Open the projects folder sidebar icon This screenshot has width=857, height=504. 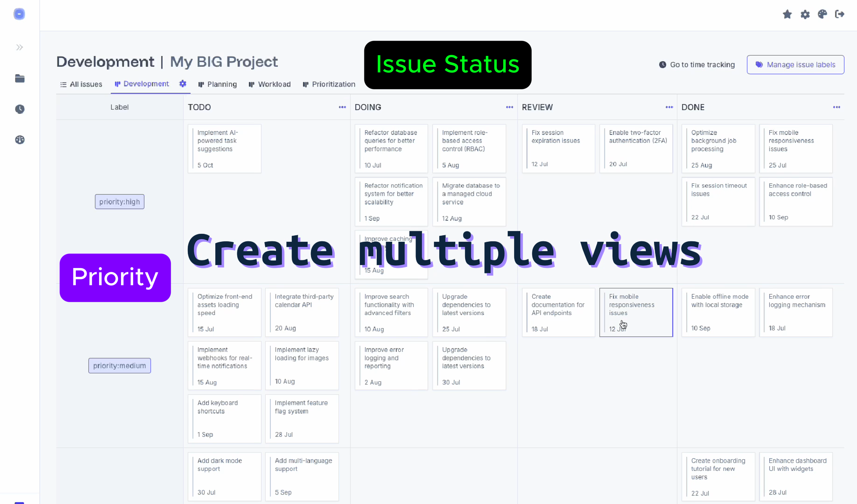point(20,79)
